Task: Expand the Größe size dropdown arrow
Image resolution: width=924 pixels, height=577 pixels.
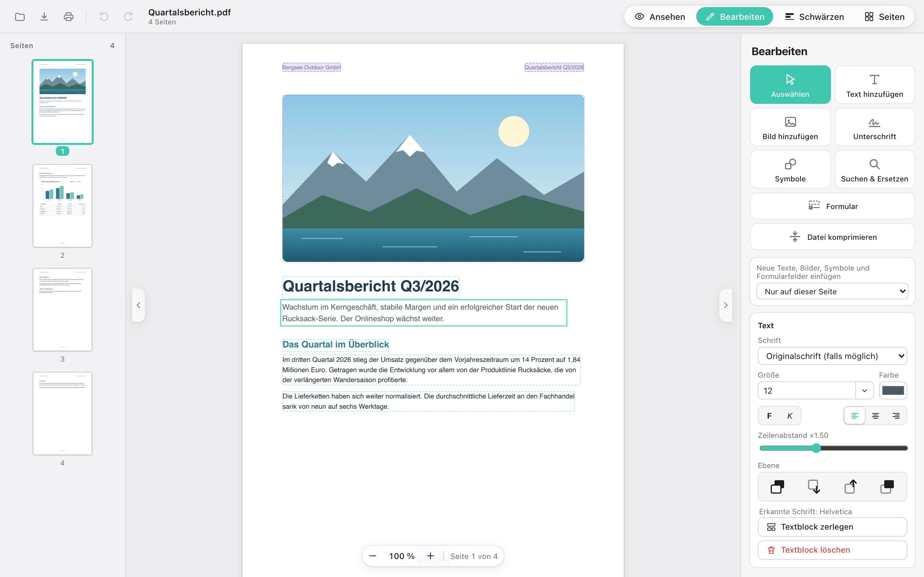Action: (864, 391)
